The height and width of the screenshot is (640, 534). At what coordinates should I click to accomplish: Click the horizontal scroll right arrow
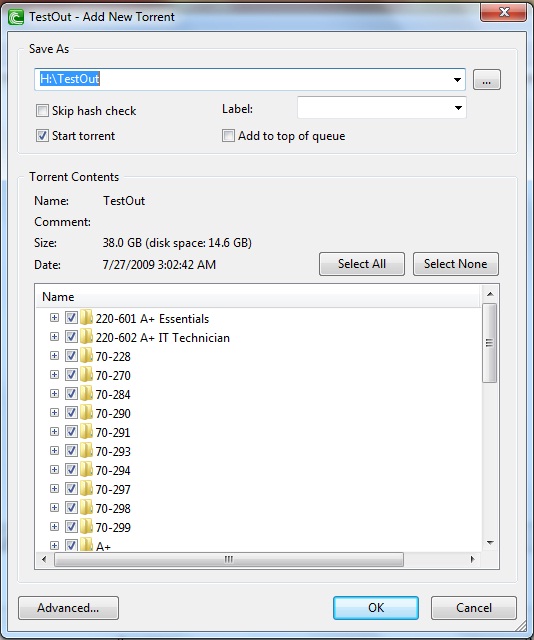click(472, 559)
